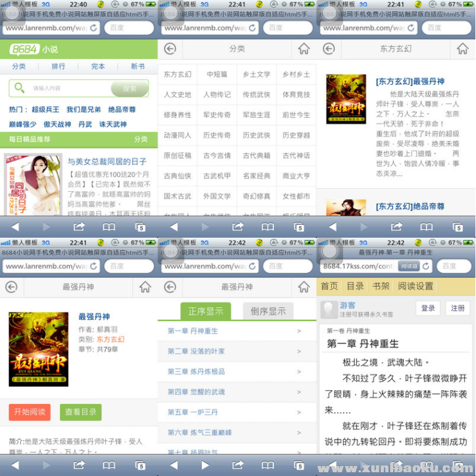Open the arrow beside 第三章 炼丹炼极品

tap(299, 372)
